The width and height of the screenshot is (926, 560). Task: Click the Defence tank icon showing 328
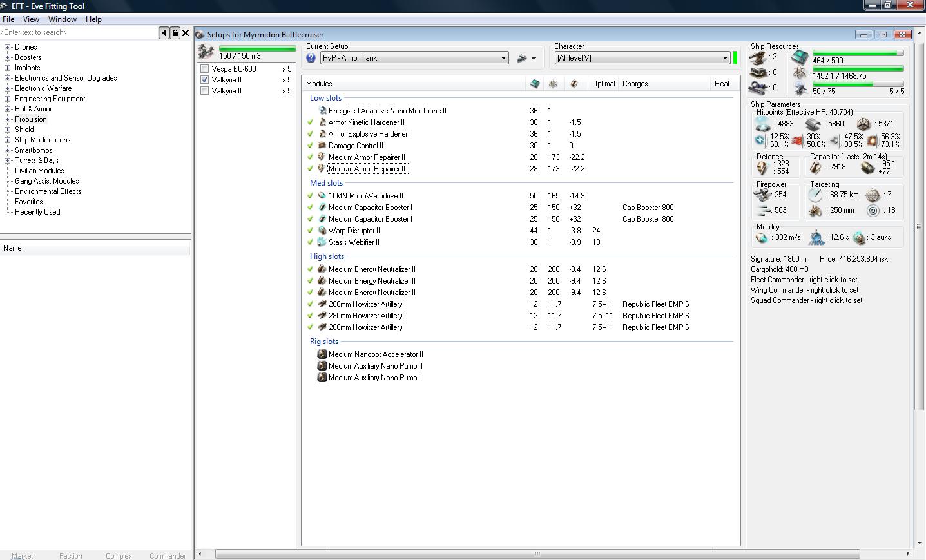coord(763,168)
